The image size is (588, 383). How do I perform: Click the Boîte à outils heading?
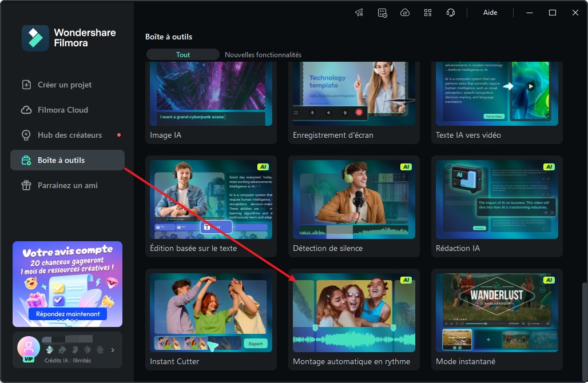(x=169, y=37)
